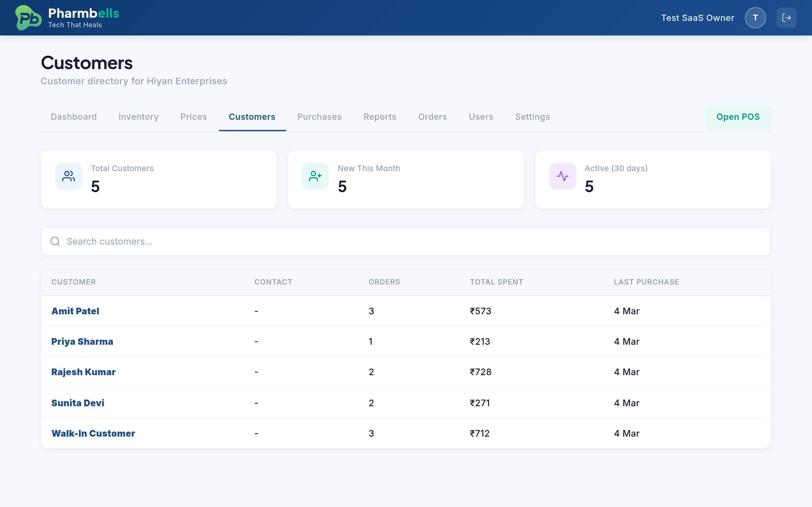The width and height of the screenshot is (812, 507).
Task: Click the Total Customers people icon
Action: click(69, 176)
